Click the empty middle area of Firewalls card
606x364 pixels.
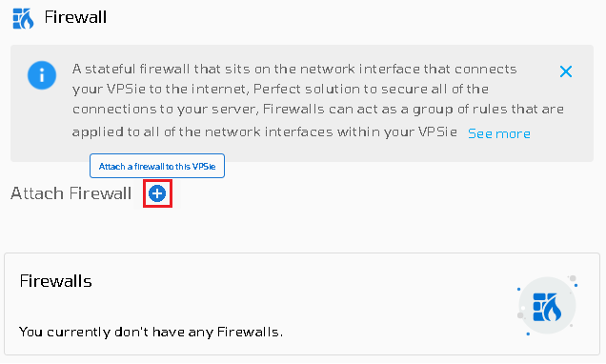pos(301,305)
